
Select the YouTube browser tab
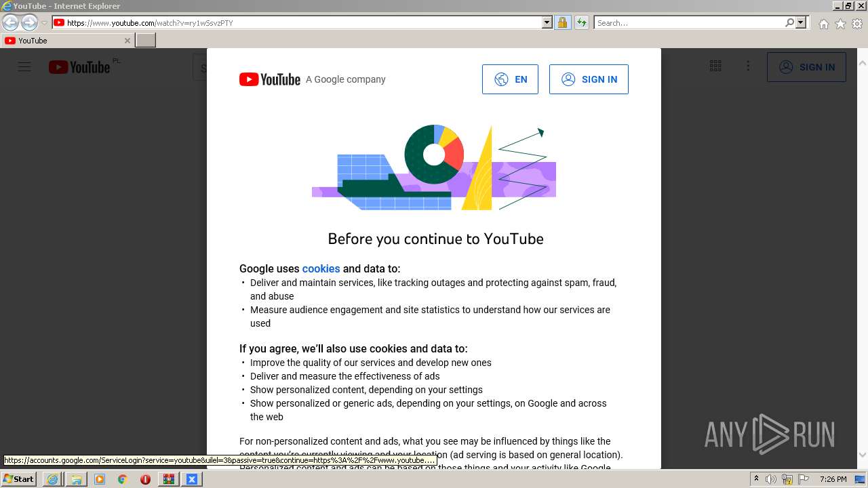coord(66,41)
